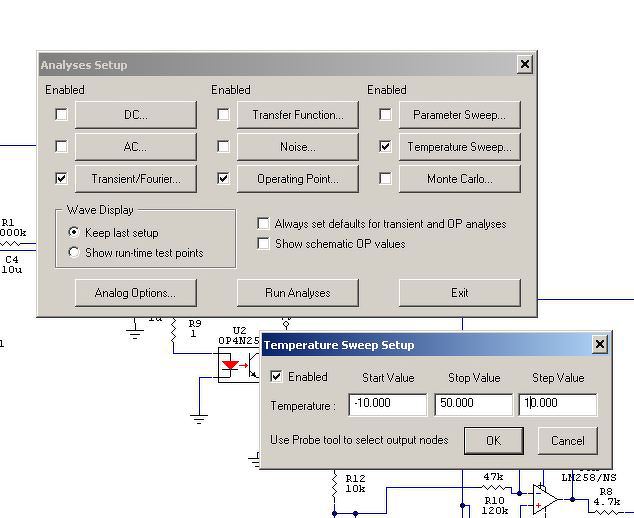Open the DC... analysis settings
Viewport: 634px width, 518px height.
[136, 115]
